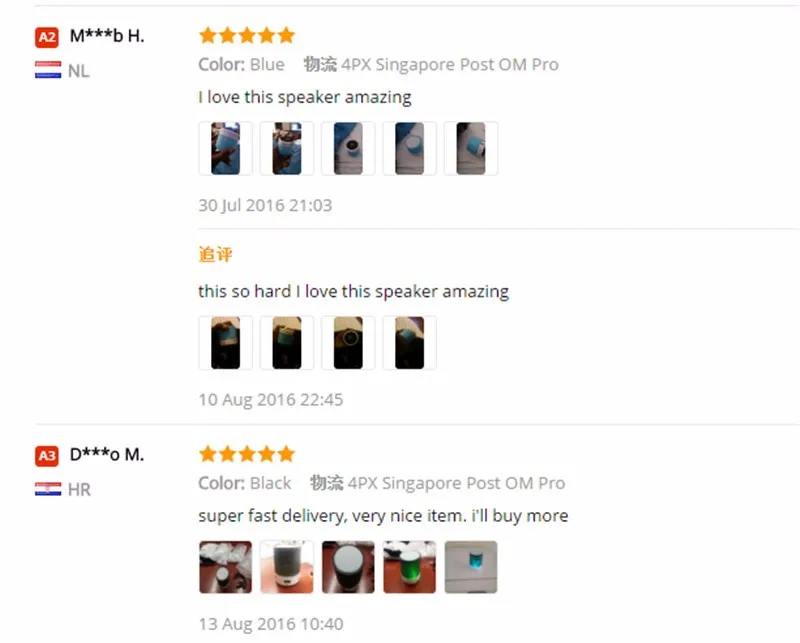Open the green glowing speaker photo
Image resolution: width=800 pixels, height=643 pixels.
(x=409, y=567)
